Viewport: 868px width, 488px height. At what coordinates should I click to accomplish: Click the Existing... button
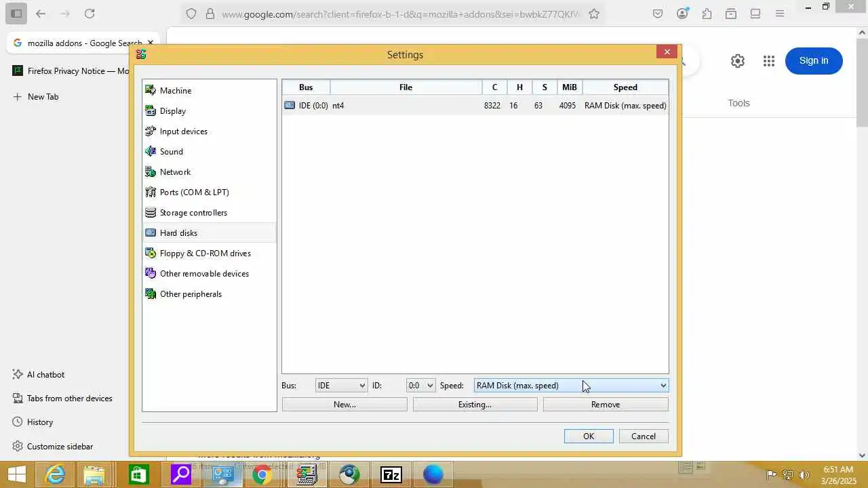tap(475, 404)
